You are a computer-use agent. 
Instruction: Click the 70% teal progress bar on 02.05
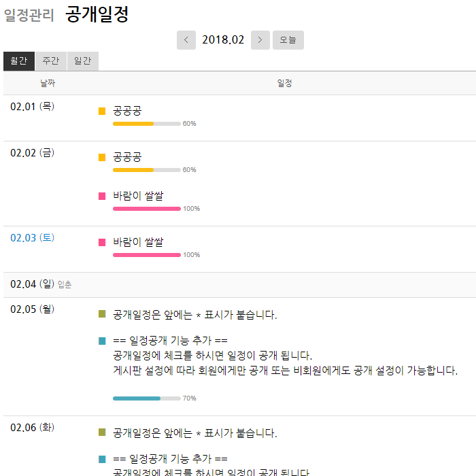(146, 398)
